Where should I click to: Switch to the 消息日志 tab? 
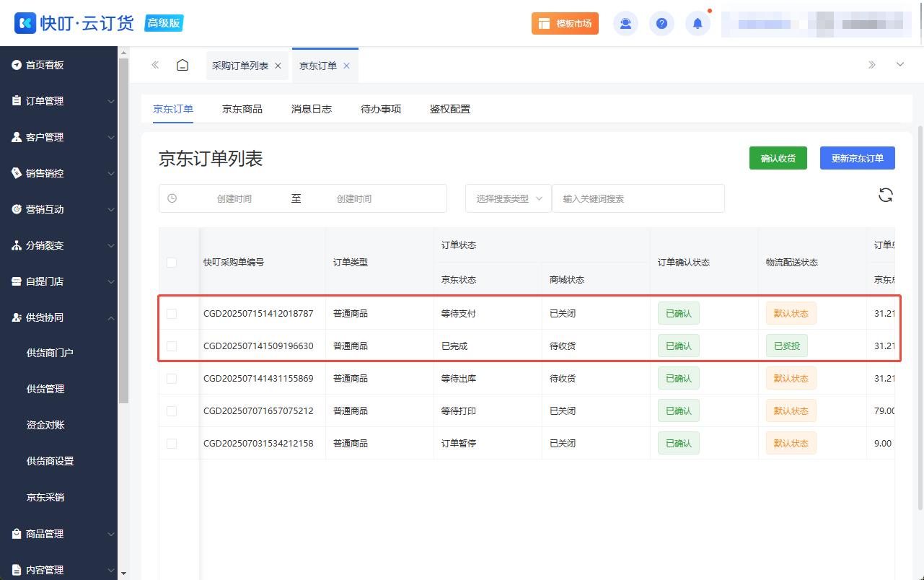click(x=312, y=109)
